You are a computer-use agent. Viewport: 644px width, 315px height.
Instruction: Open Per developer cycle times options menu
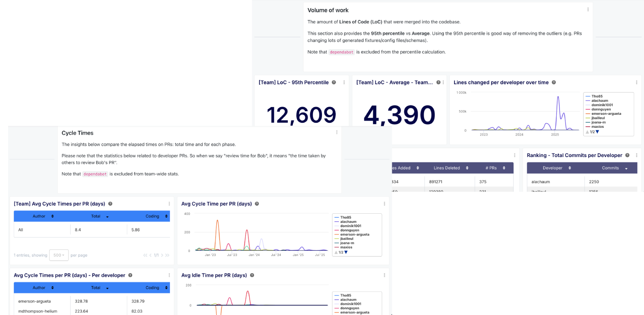(170, 275)
